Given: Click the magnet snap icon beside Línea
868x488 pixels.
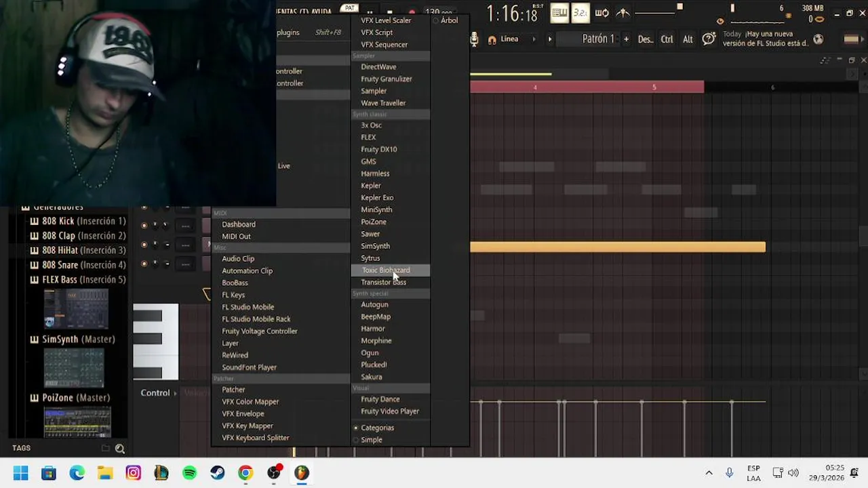Looking at the screenshot, I should tap(492, 39).
